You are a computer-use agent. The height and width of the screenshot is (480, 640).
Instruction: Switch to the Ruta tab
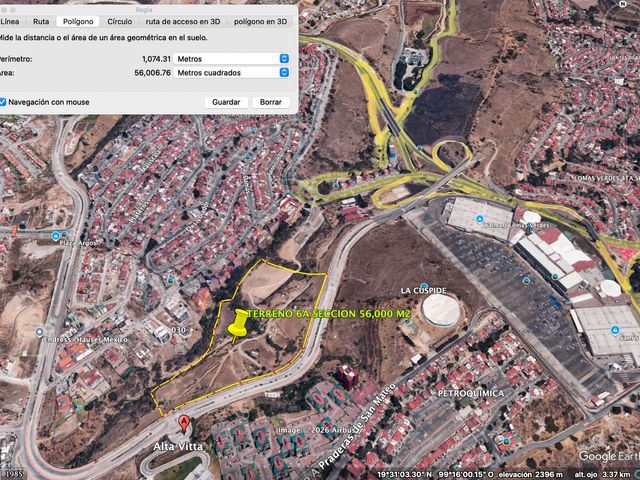(41, 22)
